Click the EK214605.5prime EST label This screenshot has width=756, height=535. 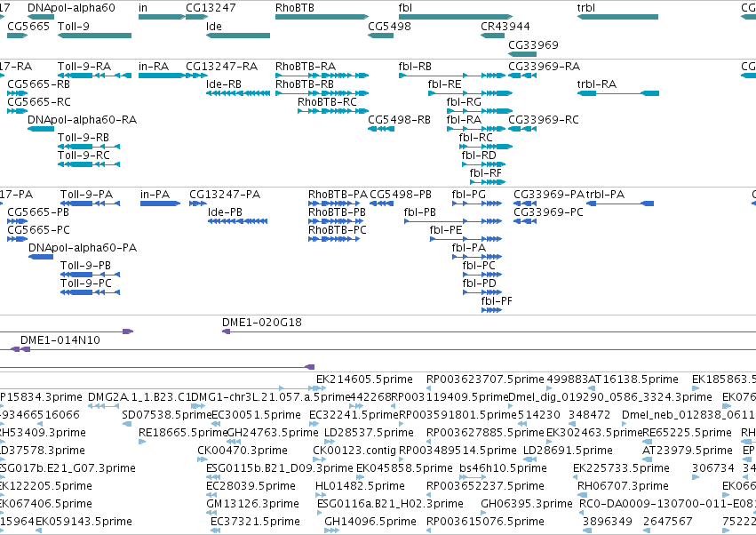364,379
